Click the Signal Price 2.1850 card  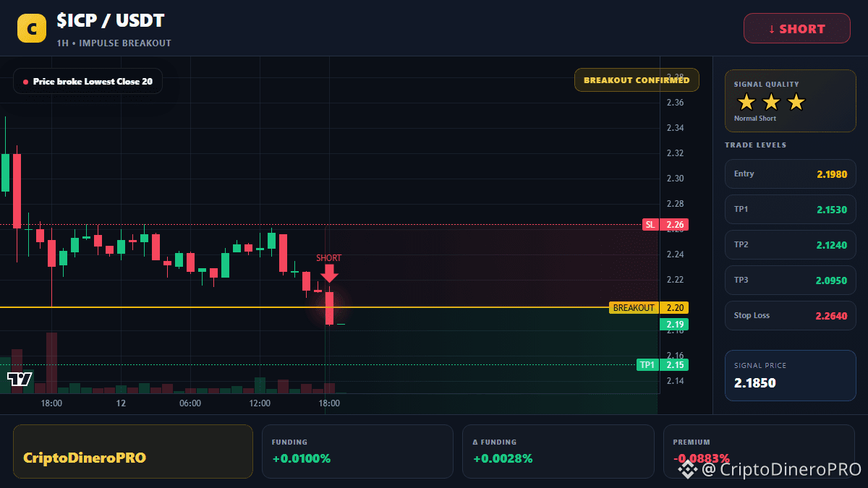(x=791, y=375)
